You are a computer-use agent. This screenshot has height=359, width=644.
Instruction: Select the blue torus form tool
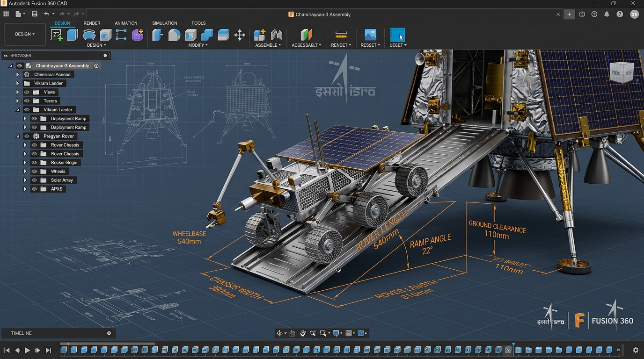[89, 35]
